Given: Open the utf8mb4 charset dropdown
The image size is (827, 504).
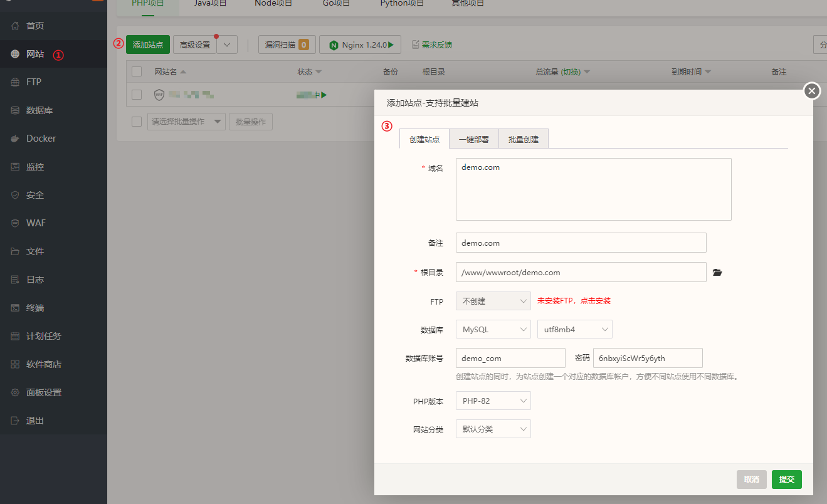Looking at the screenshot, I should (575, 329).
